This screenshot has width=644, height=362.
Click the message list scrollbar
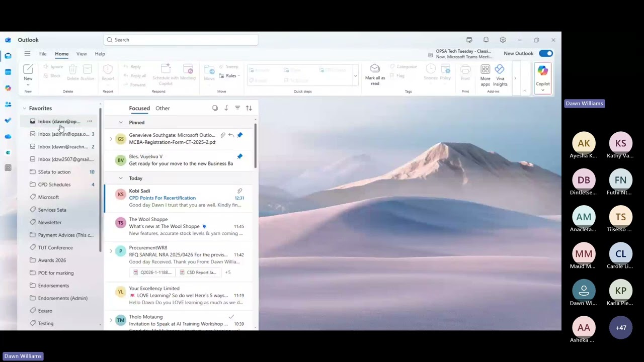tap(256, 146)
